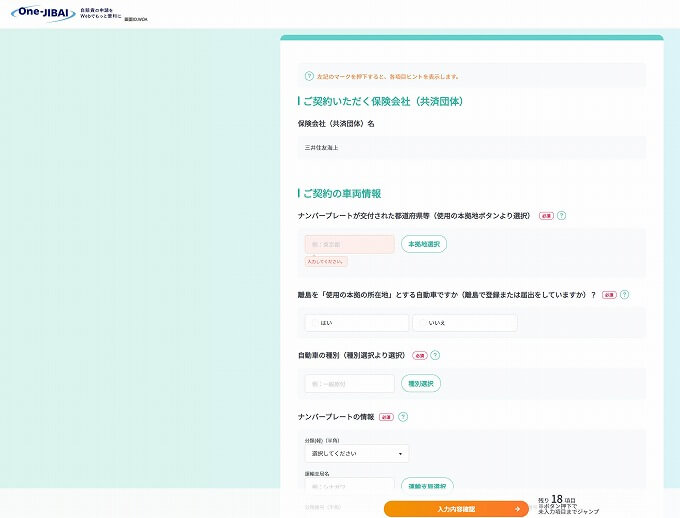Viewport: 680px width, 518px height.
Task: Show the help hint for the remote island question
Action: point(624,295)
